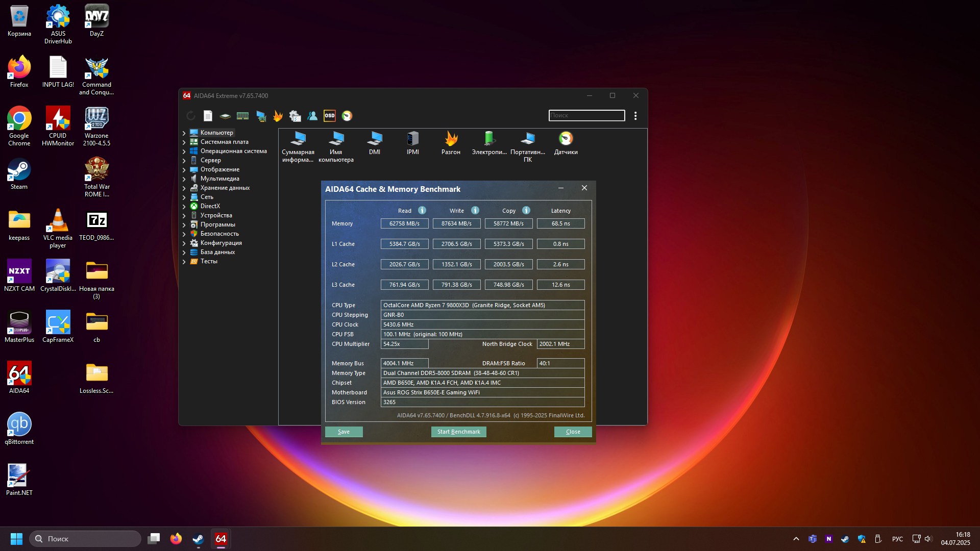Show hidden system tray icons
This screenshot has width=980, height=551.
[x=796, y=539]
